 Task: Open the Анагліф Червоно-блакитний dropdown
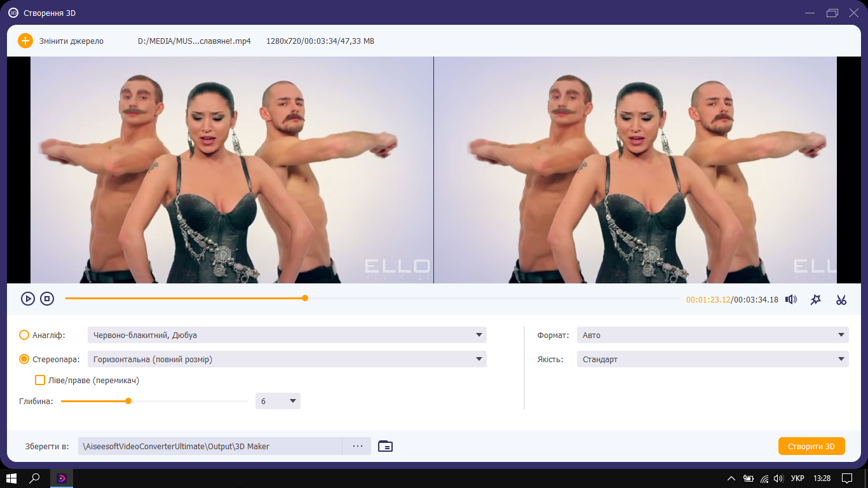tap(287, 335)
